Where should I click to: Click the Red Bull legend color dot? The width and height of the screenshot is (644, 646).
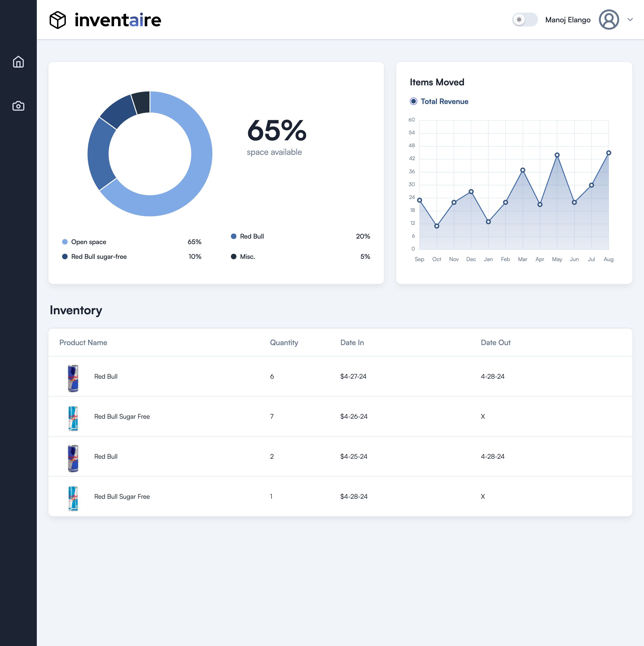[x=234, y=236]
